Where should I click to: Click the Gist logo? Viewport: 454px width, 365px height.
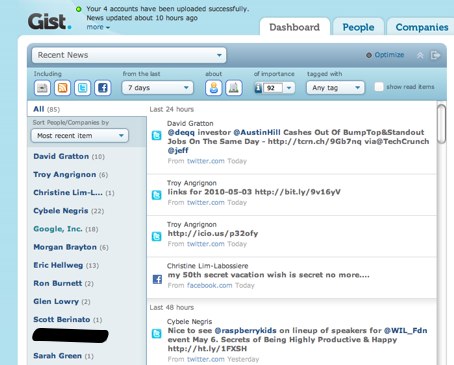[50, 22]
